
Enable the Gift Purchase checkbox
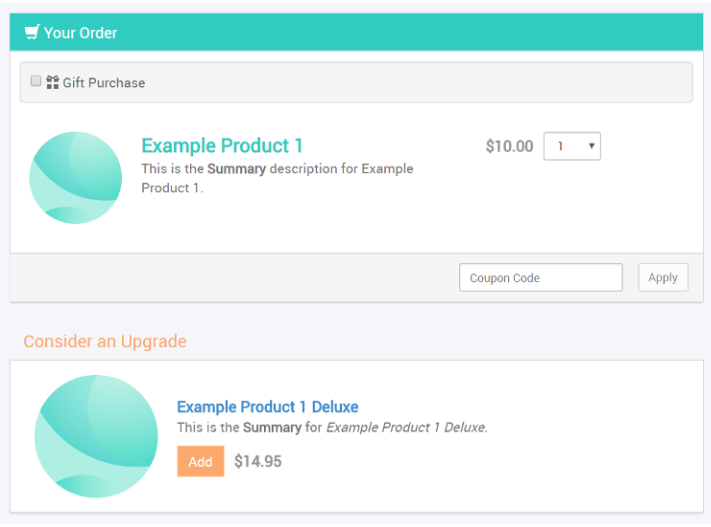[36, 81]
